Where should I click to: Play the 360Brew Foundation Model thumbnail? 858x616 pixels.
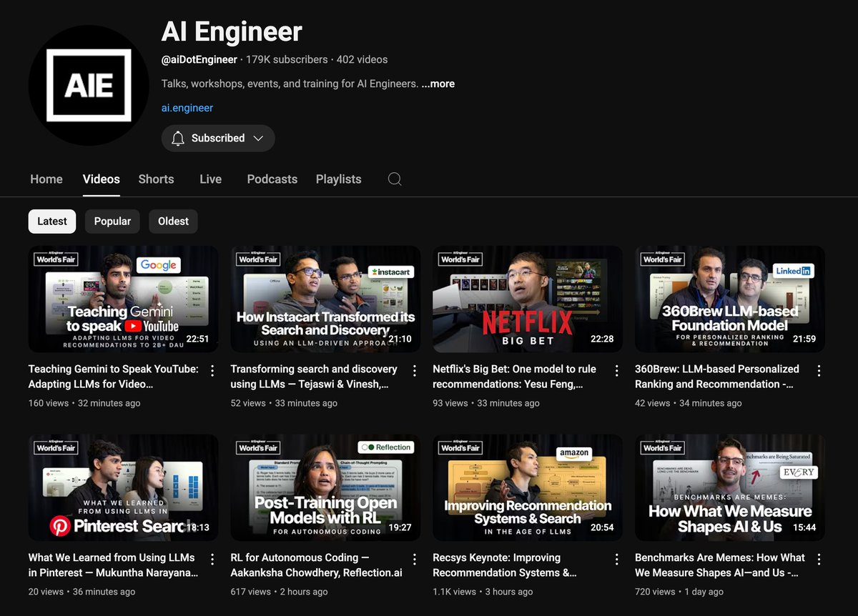730,299
